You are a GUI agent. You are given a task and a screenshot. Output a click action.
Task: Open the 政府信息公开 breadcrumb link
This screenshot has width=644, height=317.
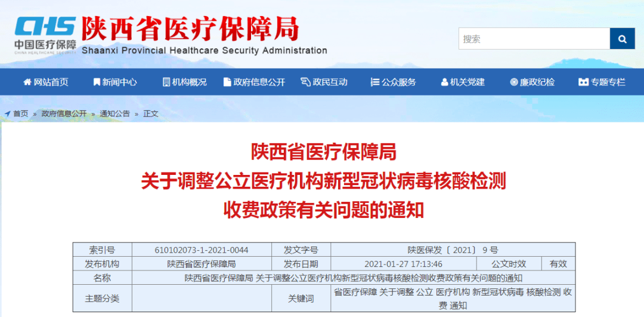coord(64,114)
